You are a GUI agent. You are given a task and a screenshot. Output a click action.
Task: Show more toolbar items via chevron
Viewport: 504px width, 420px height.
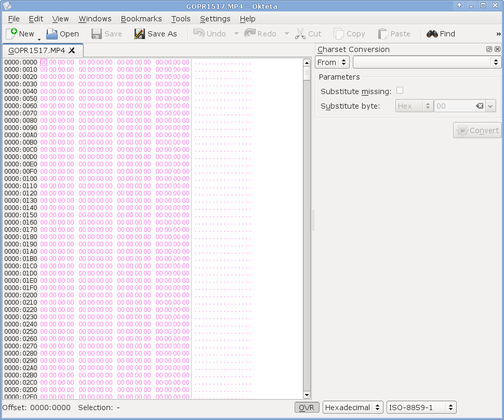tap(498, 34)
